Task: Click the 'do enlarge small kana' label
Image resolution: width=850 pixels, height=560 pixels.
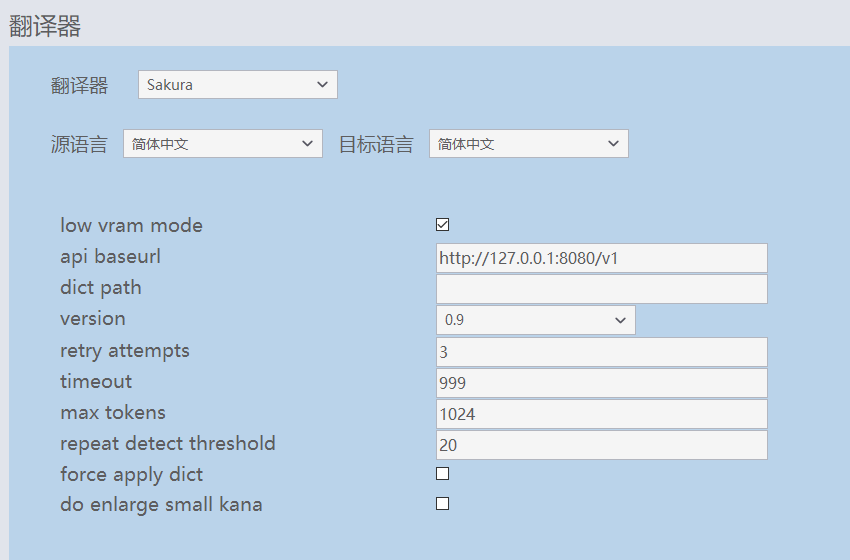Action: click(161, 505)
